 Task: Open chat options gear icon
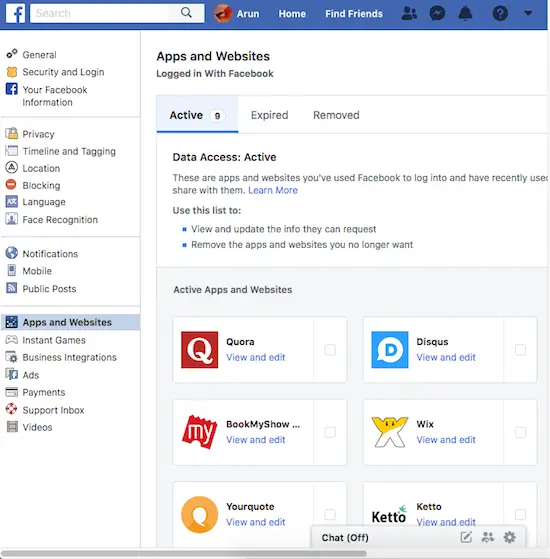tap(509, 537)
